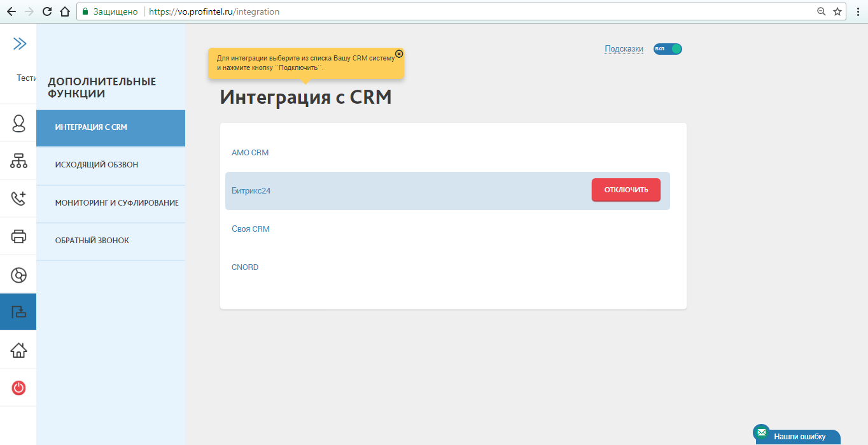Image resolution: width=868 pixels, height=445 pixels.
Task: Toggle the Подсказки switch off
Action: click(x=668, y=49)
